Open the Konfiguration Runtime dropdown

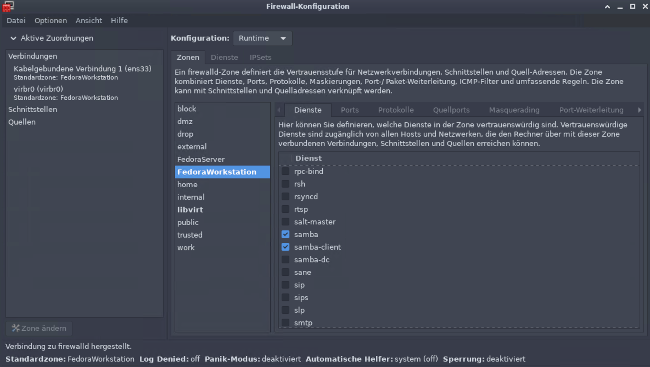(262, 38)
